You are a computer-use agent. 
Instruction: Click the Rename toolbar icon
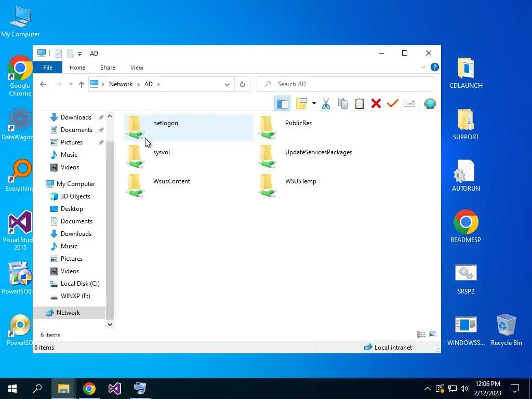coord(409,103)
